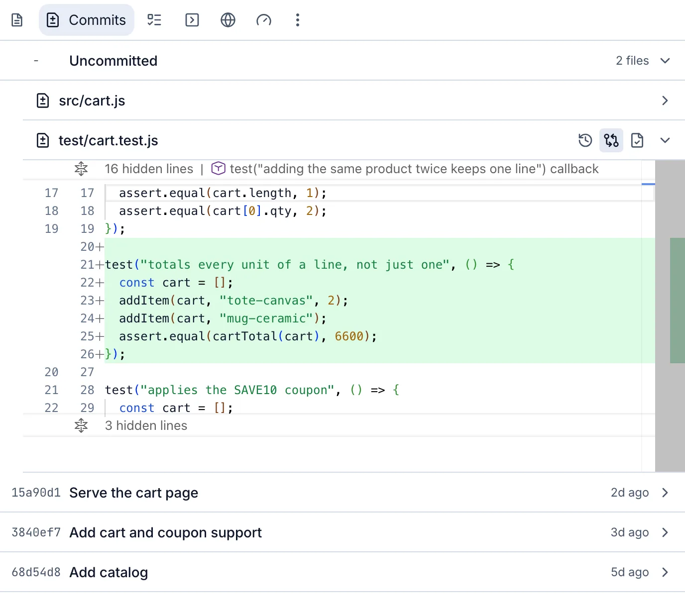Screen dimensions: 685x616
Task: Click the line 'assert.equal(cart.length, 1);'
Action: point(223,193)
